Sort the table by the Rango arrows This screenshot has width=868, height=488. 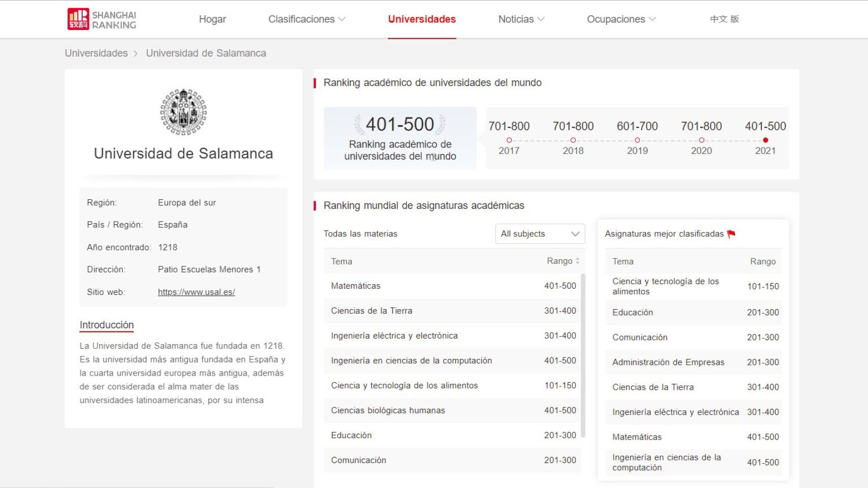(x=577, y=261)
